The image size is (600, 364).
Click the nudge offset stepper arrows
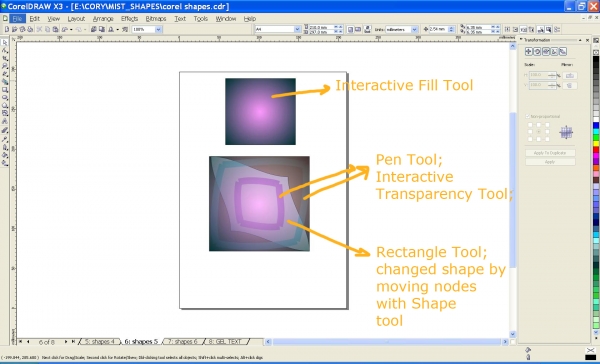click(452, 29)
